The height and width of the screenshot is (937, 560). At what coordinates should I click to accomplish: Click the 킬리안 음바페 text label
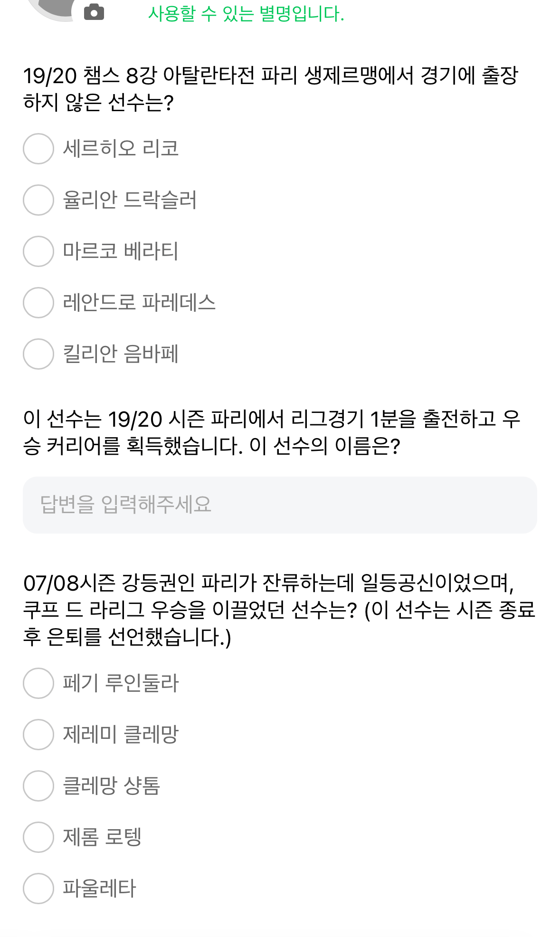(121, 354)
